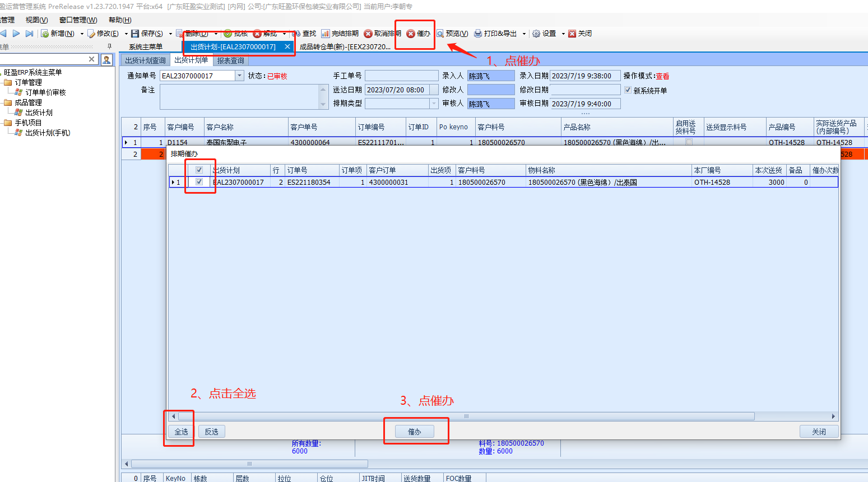Click the 完结排期 toolbar button

(340, 34)
